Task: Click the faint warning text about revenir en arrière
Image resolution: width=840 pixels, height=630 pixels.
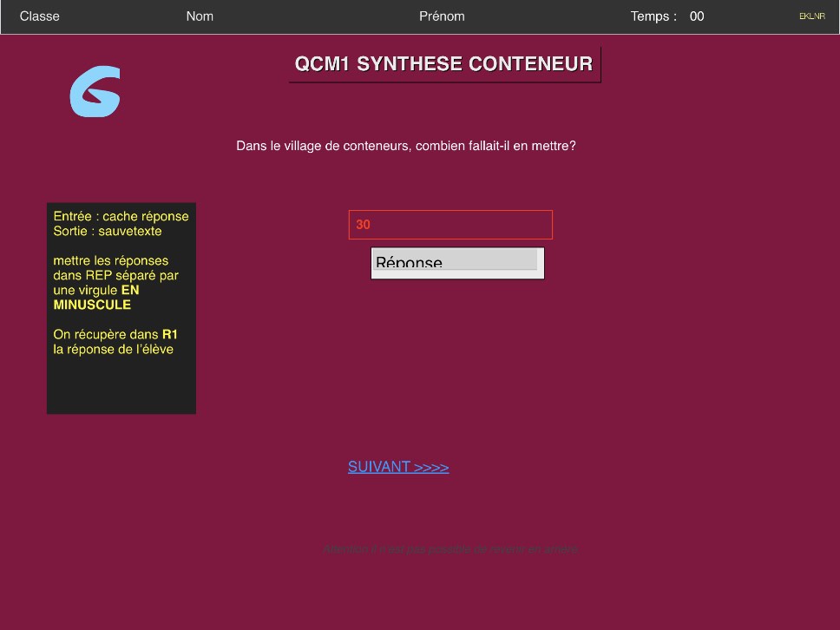Action: [x=451, y=549]
